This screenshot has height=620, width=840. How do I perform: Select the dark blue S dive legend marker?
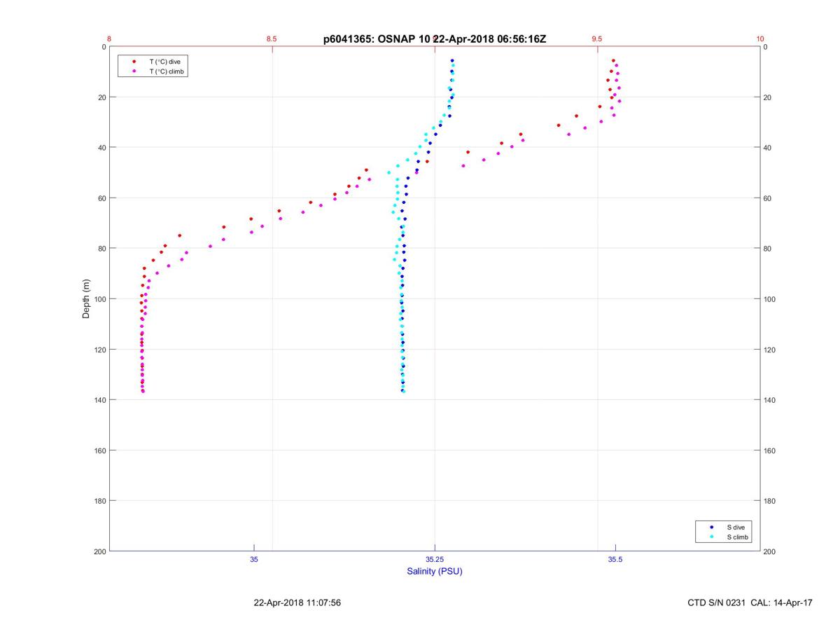pyautogui.click(x=712, y=527)
